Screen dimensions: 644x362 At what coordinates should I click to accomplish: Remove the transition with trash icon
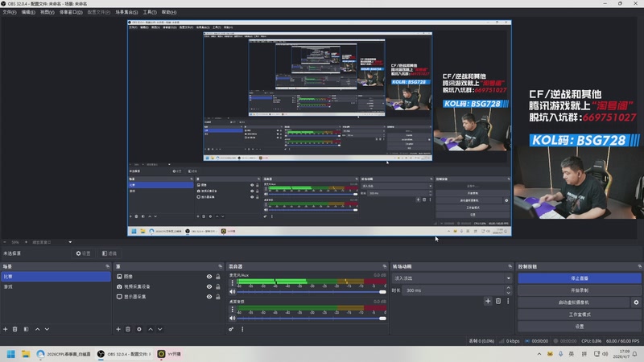(x=498, y=301)
